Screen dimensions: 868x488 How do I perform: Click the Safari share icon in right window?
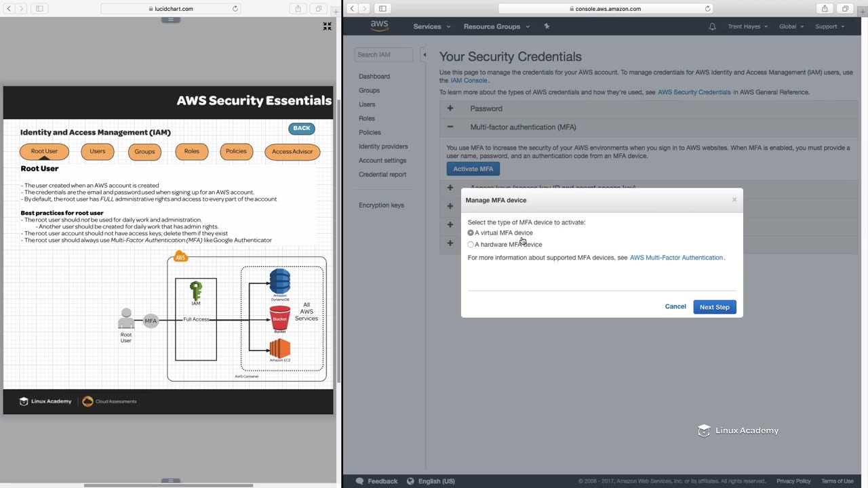(x=825, y=9)
